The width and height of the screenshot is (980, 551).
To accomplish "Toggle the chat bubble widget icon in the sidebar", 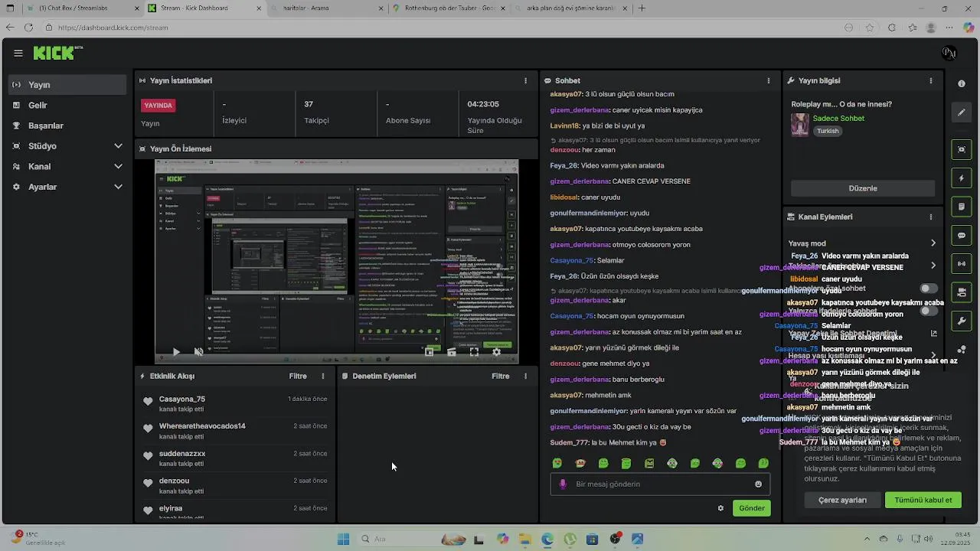I will [962, 236].
